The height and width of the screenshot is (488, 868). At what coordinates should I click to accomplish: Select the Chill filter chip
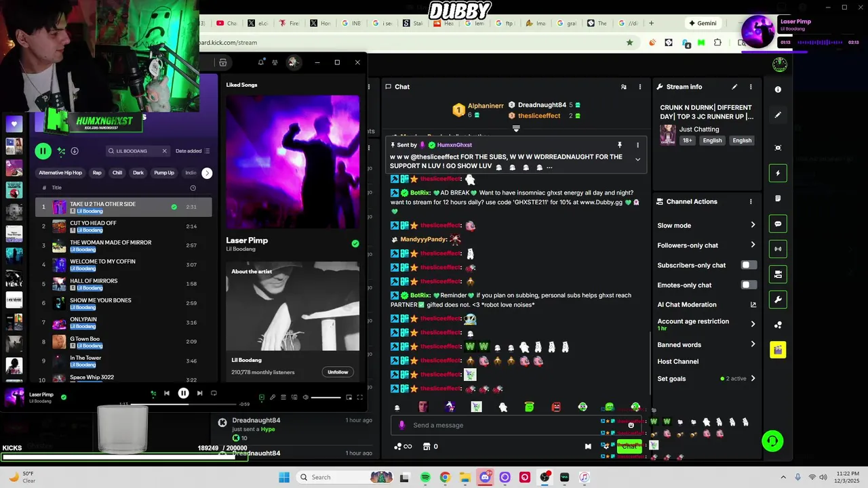117,173
